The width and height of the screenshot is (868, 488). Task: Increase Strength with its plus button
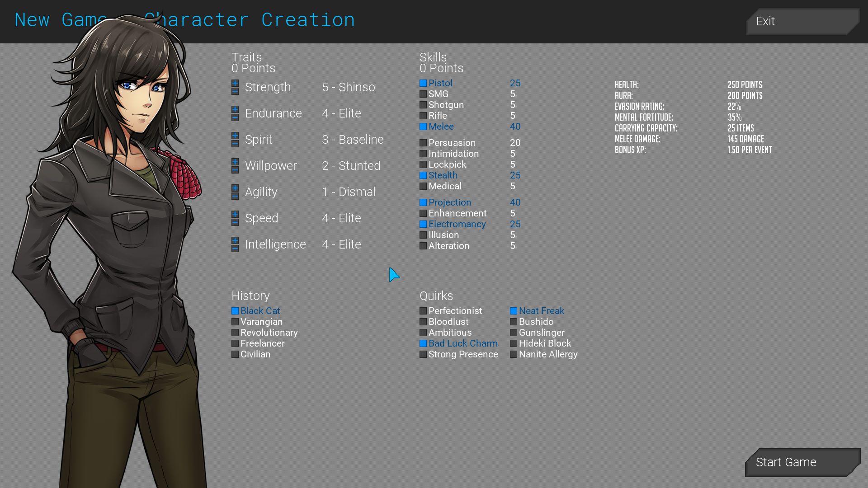[x=235, y=84]
